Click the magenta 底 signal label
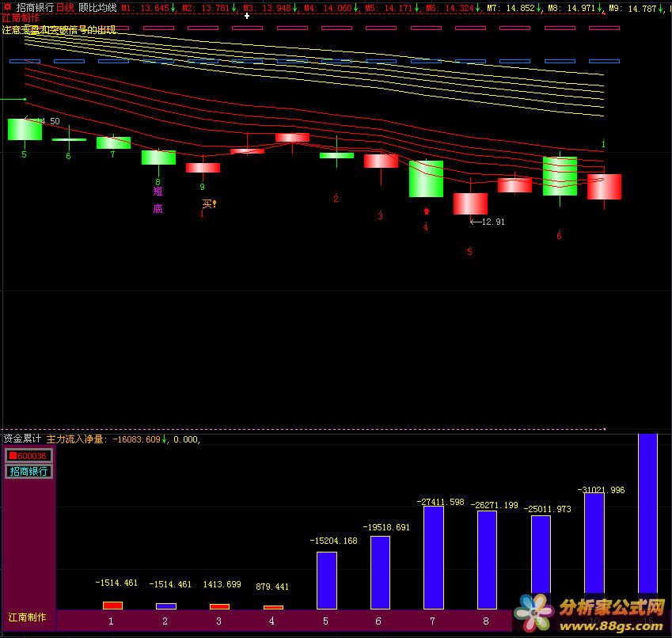Viewport: 672px width, 638px height. 158,209
